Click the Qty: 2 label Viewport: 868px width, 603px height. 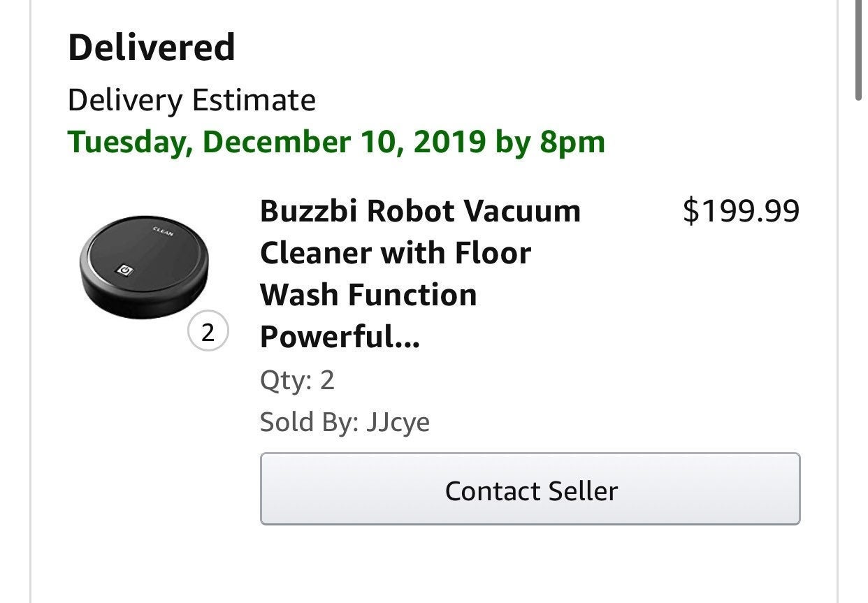[297, 381]
